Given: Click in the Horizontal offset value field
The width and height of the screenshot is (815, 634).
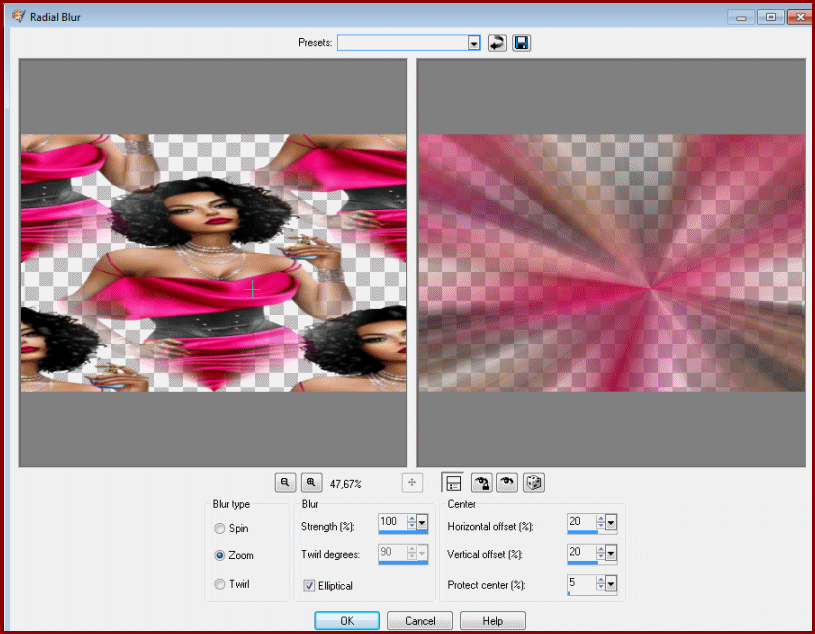Looking at the screenshot, I should point(582,522).
